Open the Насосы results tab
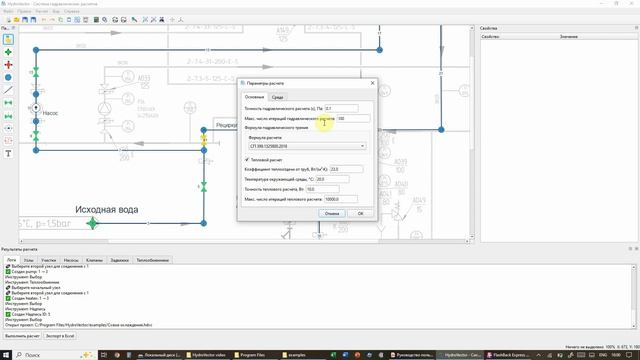Screen dimensions: 640x360 pos(71,260)
